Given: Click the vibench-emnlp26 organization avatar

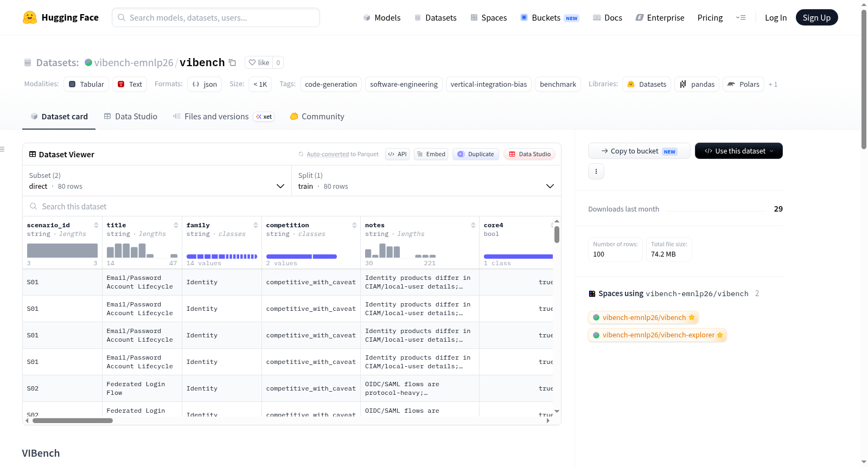Looking at the screenshot, I should click(x=88, y=62).
